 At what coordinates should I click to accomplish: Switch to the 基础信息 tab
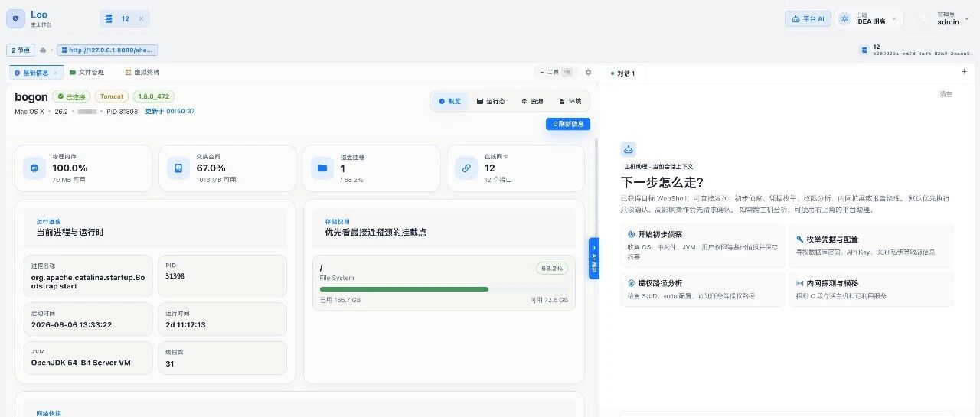[35, 73]
